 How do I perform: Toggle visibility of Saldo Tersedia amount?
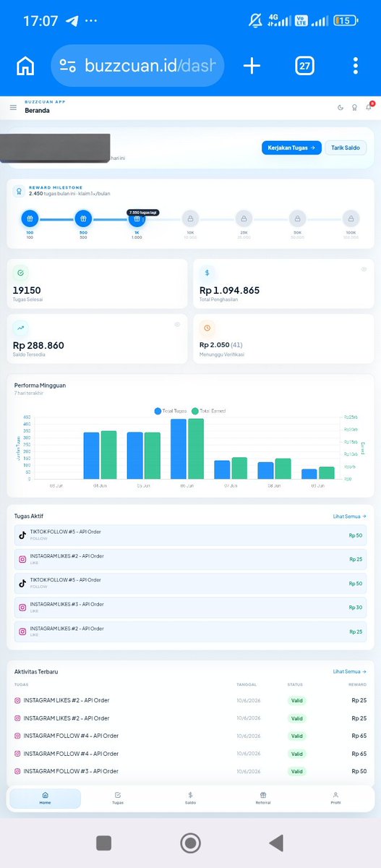click(x=177, y=324)
